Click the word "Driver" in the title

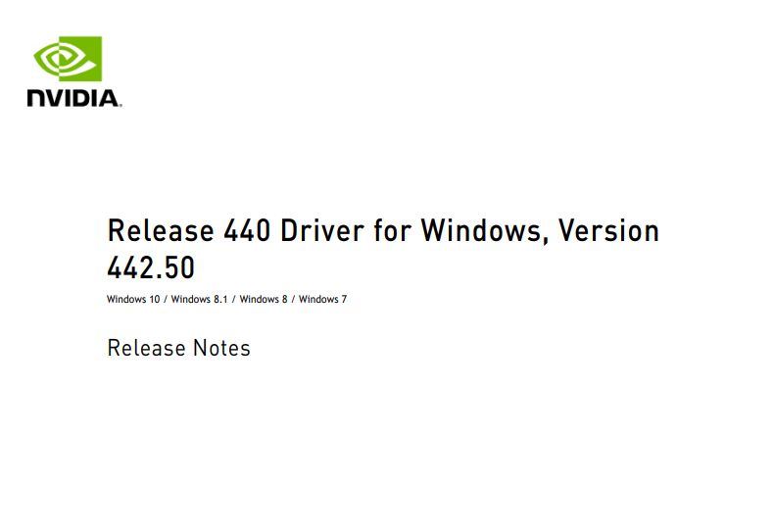pos(322,231)
